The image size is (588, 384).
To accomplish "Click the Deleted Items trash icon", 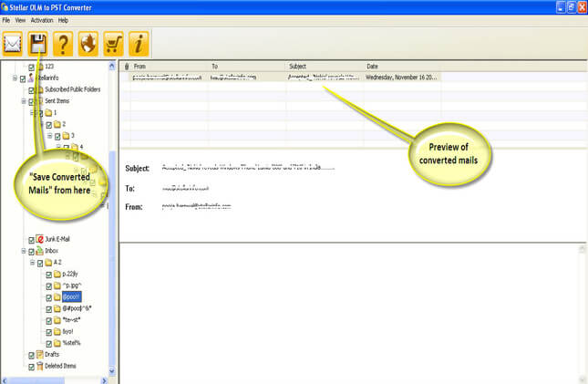I will click(40, 366).
